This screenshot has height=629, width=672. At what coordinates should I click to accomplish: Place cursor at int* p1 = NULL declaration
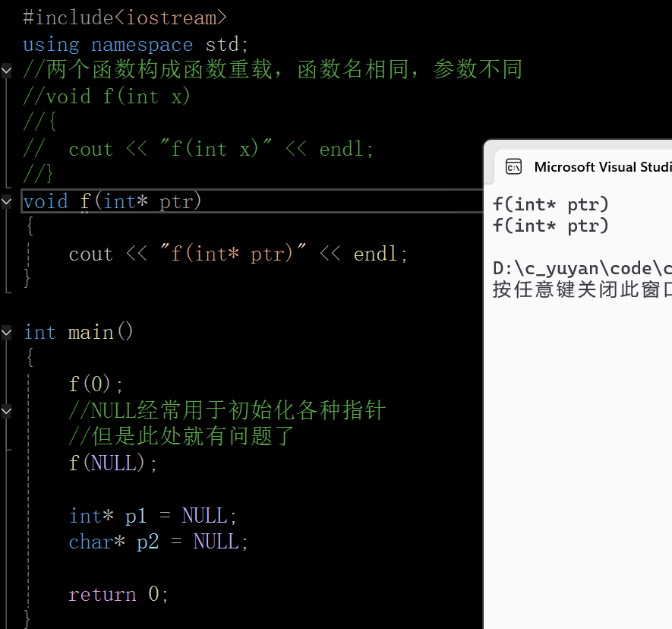tap(153, 515)
